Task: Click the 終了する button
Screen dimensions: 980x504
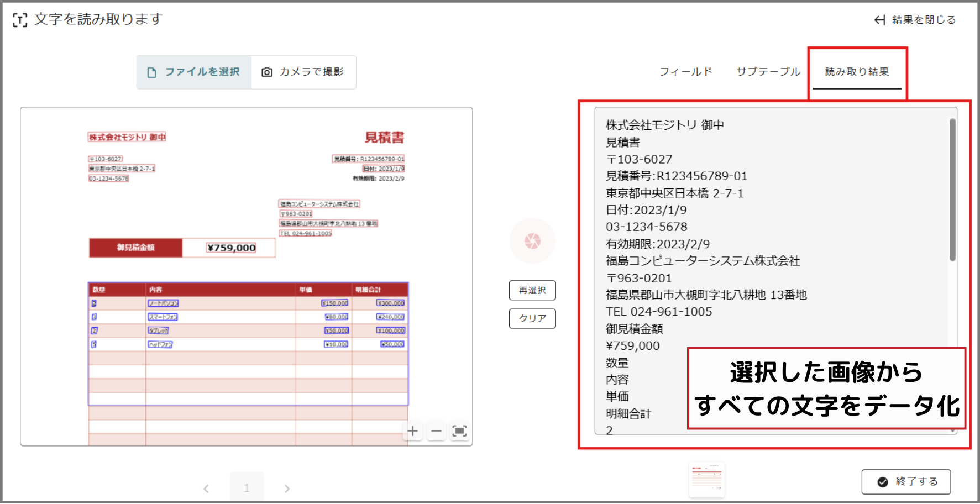Action: click(x=906, y=482)
